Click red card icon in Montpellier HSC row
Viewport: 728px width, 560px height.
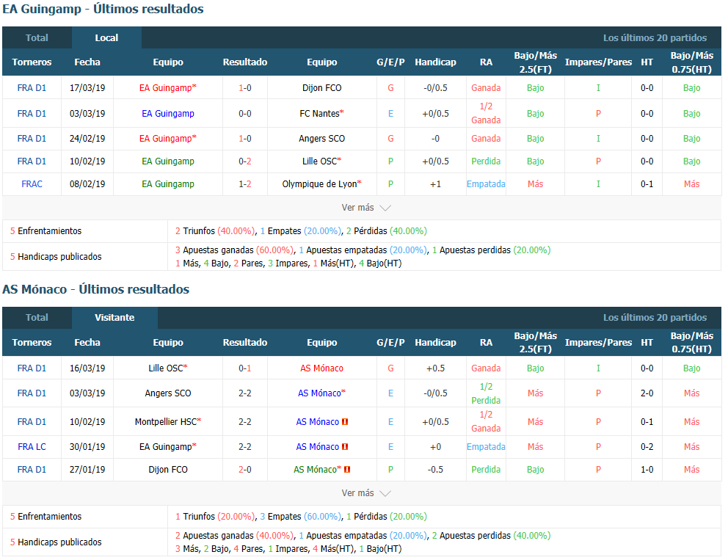(345, 421)
